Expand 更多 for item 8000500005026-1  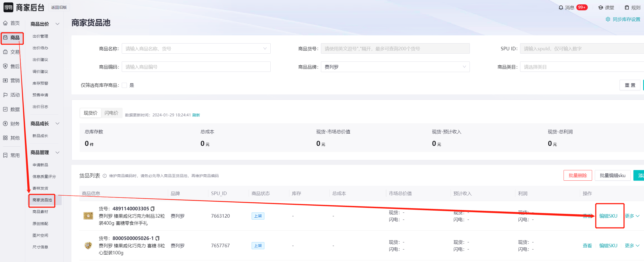click(632, 245)
